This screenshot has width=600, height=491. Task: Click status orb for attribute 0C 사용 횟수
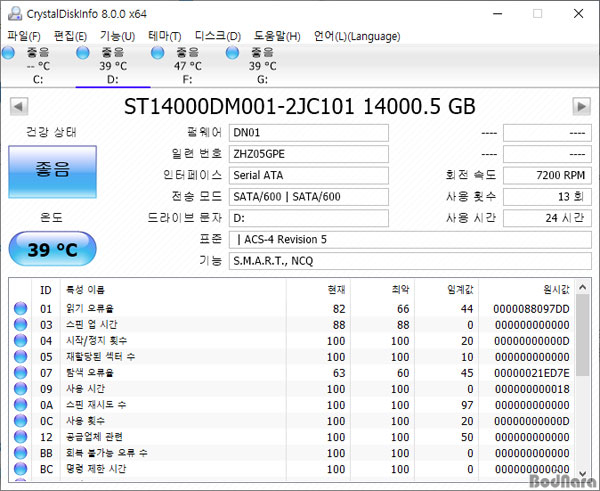[x=21, y=421]
